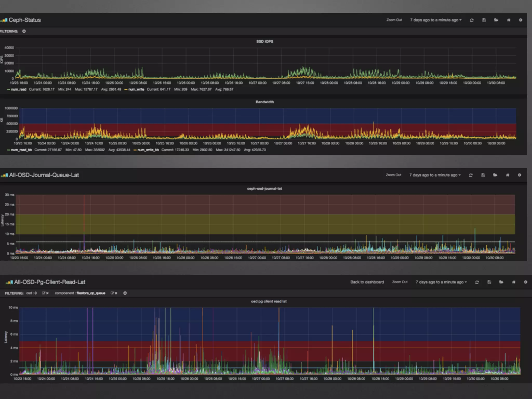Open the All-OSD-Journal-Queue-Lat time range picker
The height and width of the screenshot is (399, 532).
point(435,175)
